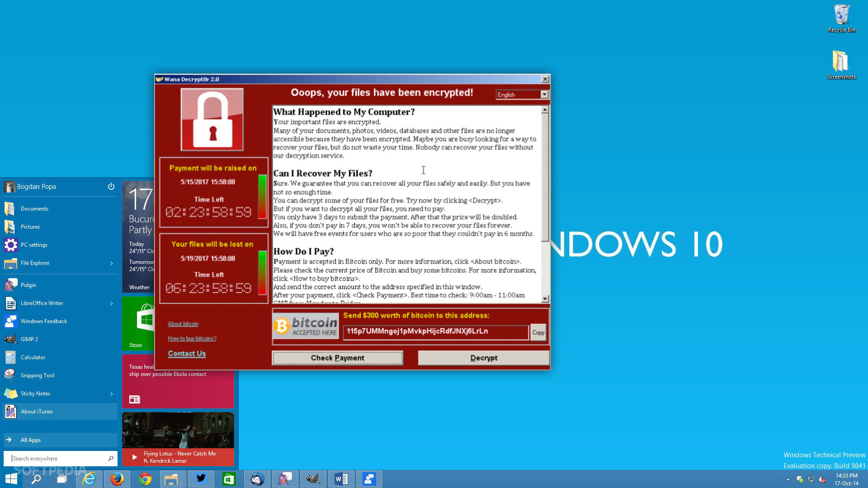Open File Explorer from the taskbar
Viewport: 868px width, 488px height.
pos(171,479)
